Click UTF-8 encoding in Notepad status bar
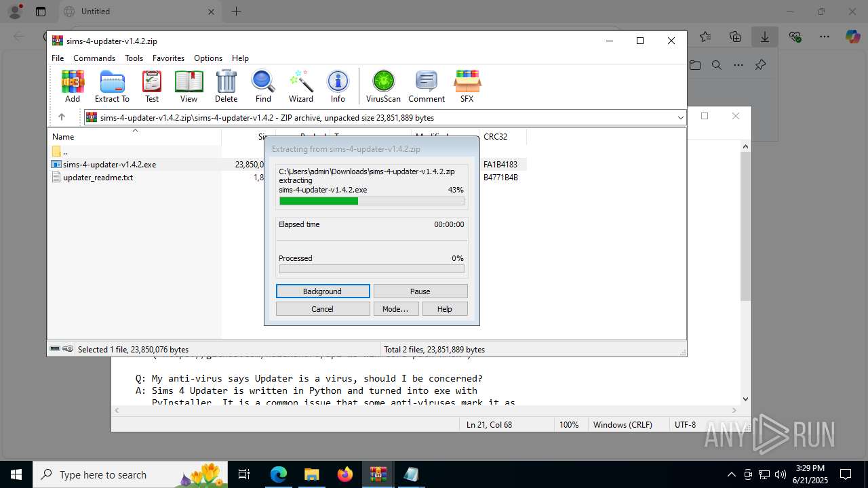 click(x=685, y=425)
